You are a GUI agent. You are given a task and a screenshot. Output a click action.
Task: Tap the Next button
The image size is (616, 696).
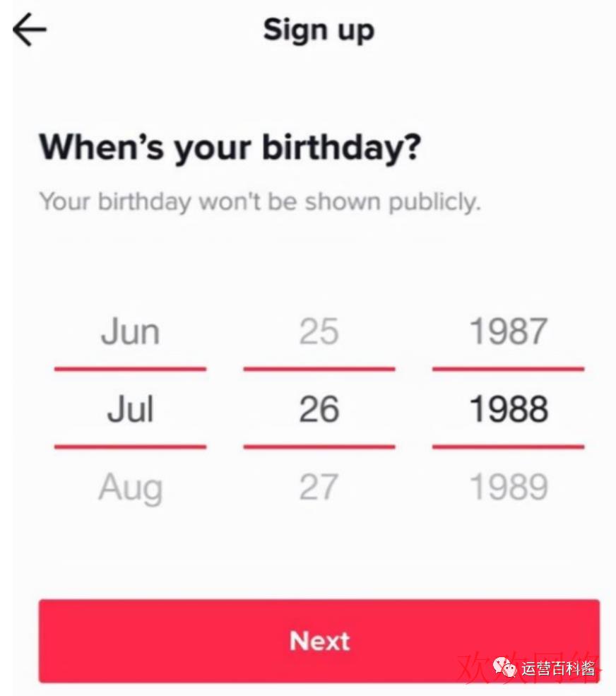[x=319, y=640]
